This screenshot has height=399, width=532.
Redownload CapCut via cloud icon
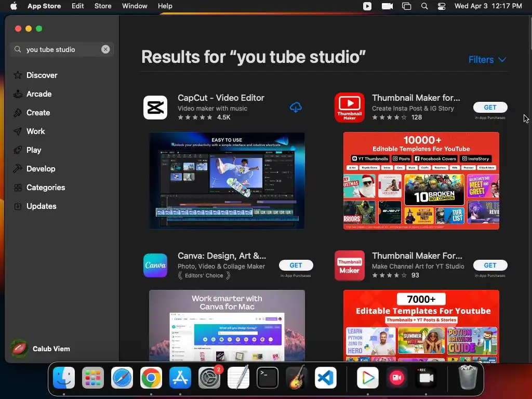pyautogui.click(x=296, y=107)
